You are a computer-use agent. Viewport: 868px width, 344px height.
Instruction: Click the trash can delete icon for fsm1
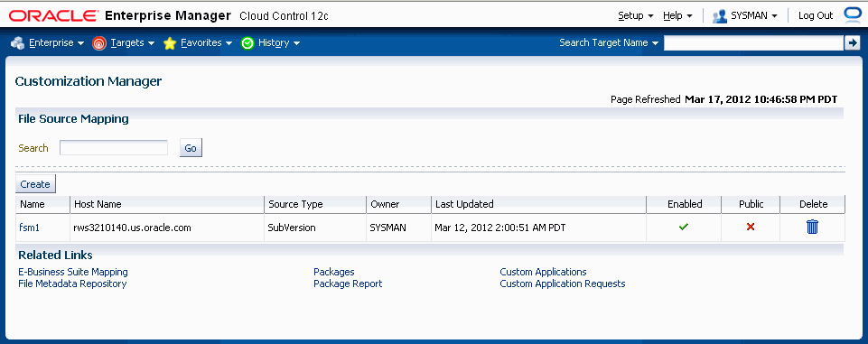[812, 227]
